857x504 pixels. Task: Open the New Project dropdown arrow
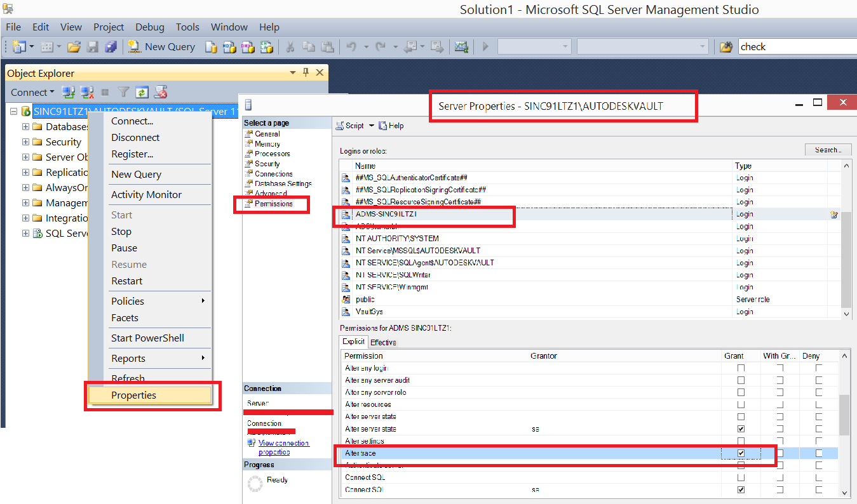[32, 46]
